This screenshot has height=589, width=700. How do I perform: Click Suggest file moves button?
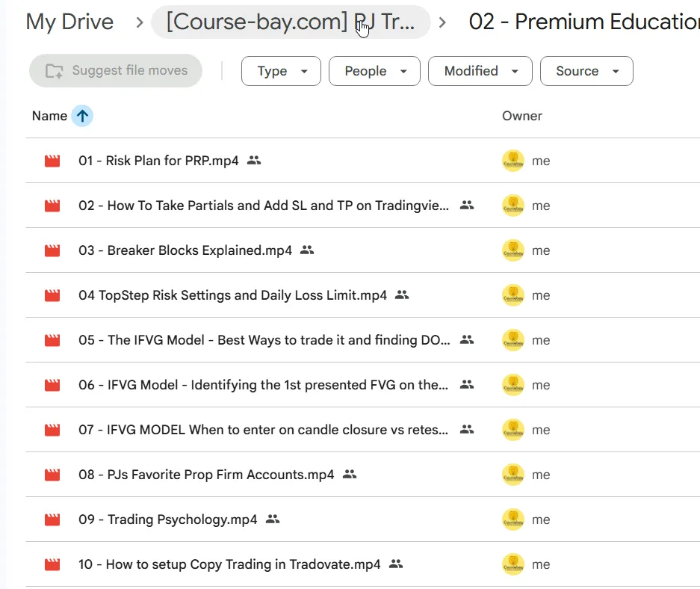click(x=116, y=70)
